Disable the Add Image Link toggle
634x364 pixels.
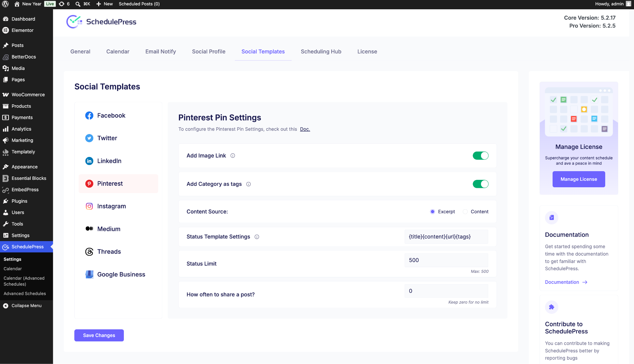(x=480, y=155)
